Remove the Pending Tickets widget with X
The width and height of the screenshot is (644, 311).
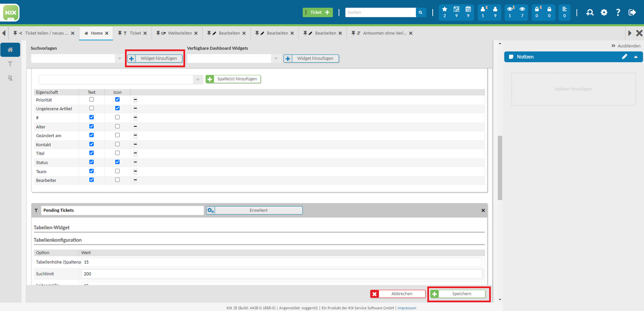[x=483, y=211]
